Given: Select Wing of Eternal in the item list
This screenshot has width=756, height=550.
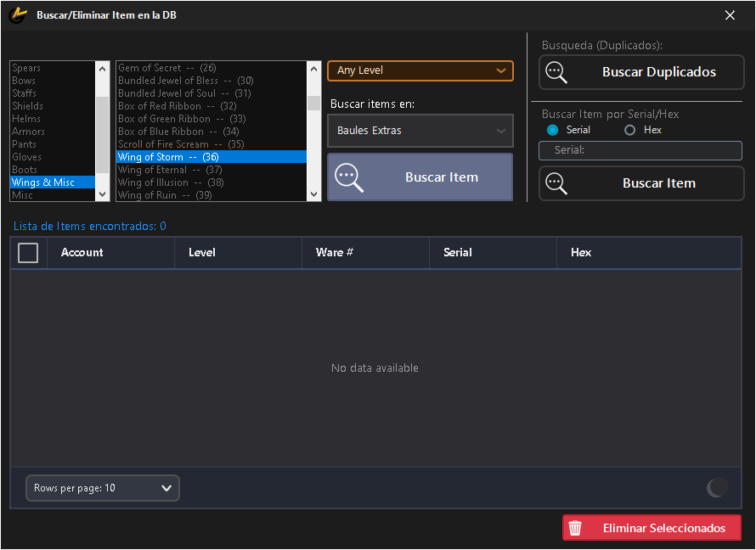Looking at the screenshot, I should click(170, 169).
